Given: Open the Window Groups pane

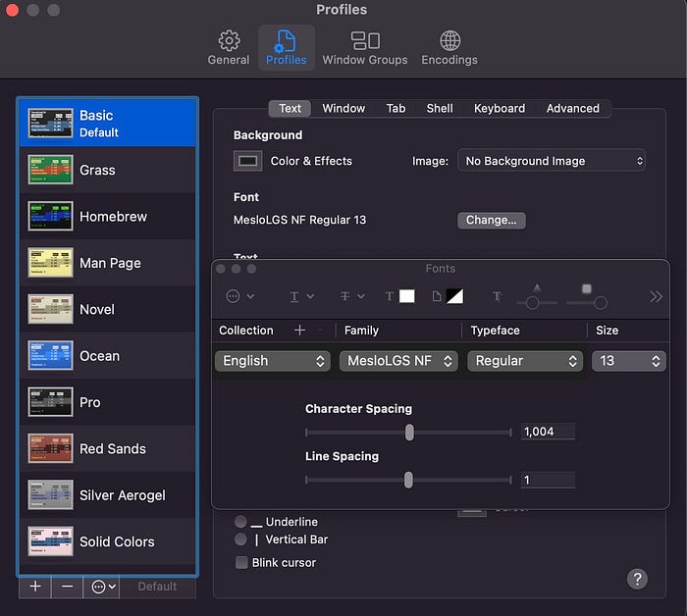Looking at the screenshot, I should [365, 48].
